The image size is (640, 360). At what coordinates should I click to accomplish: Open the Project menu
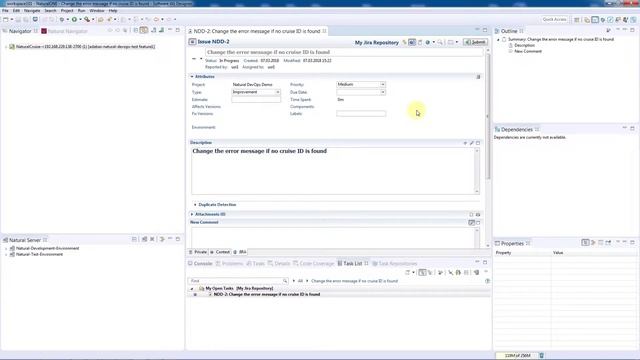point(67,11)
